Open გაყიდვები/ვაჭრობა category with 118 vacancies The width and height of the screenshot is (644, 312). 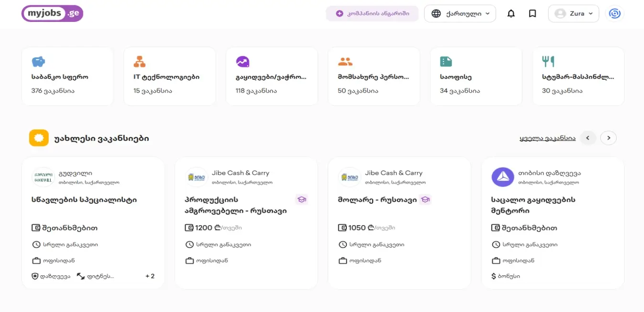(272, 76)
